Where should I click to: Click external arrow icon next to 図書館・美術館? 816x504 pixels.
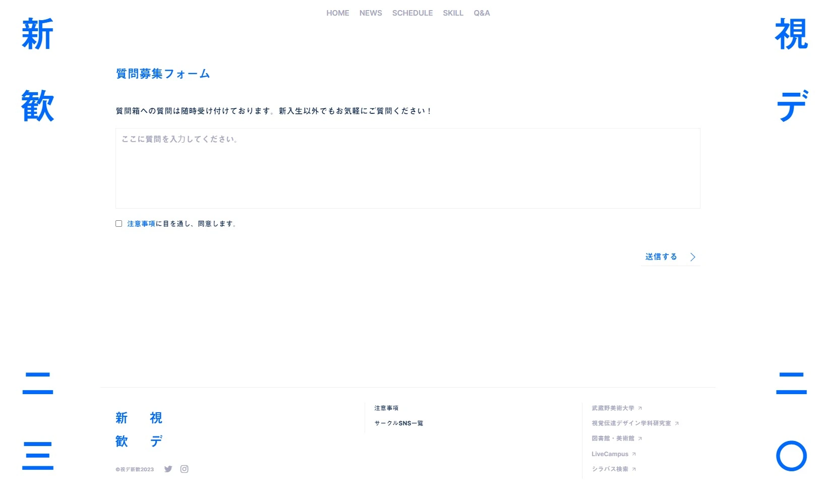pyautogui.click(x=640, y=438)
